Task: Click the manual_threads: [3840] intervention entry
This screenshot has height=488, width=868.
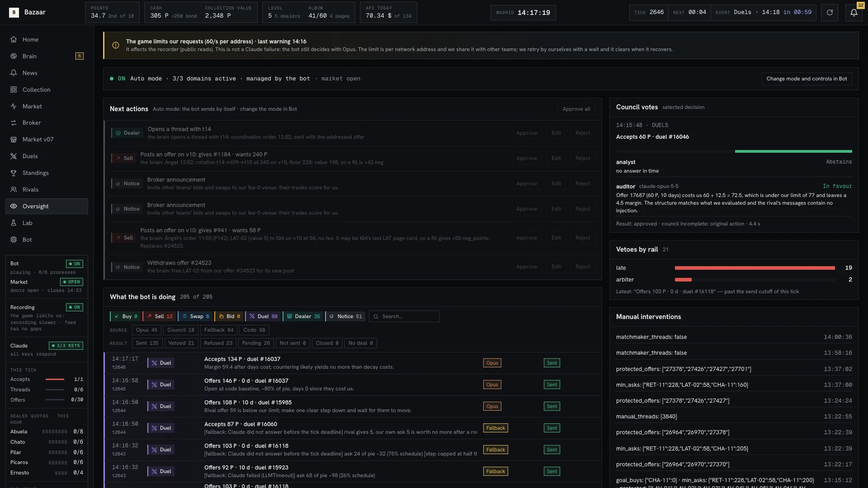Action: tap(734, 417)
